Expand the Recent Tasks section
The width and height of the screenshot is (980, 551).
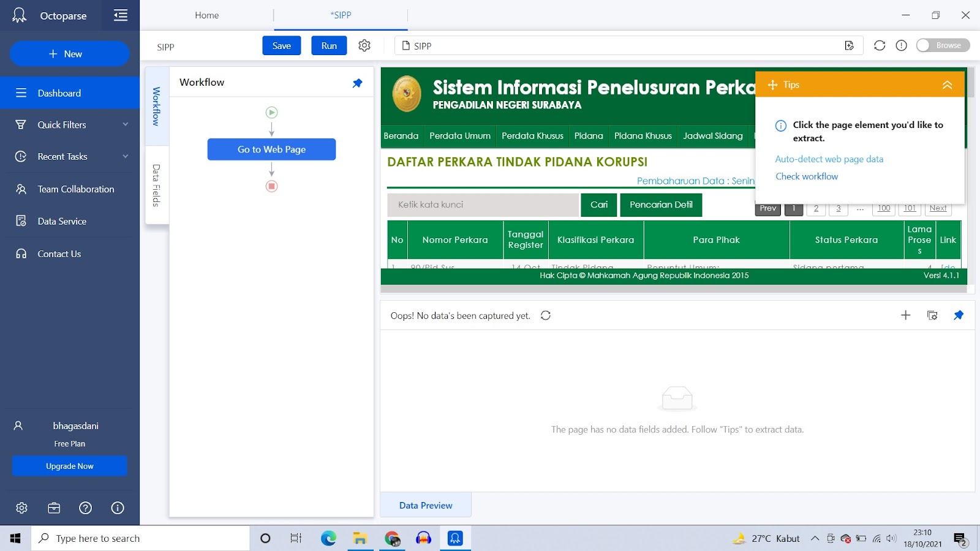[x=126, y=156]
